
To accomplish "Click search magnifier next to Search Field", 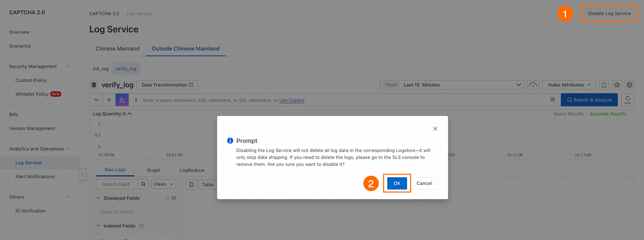I will tap(143, 184).
